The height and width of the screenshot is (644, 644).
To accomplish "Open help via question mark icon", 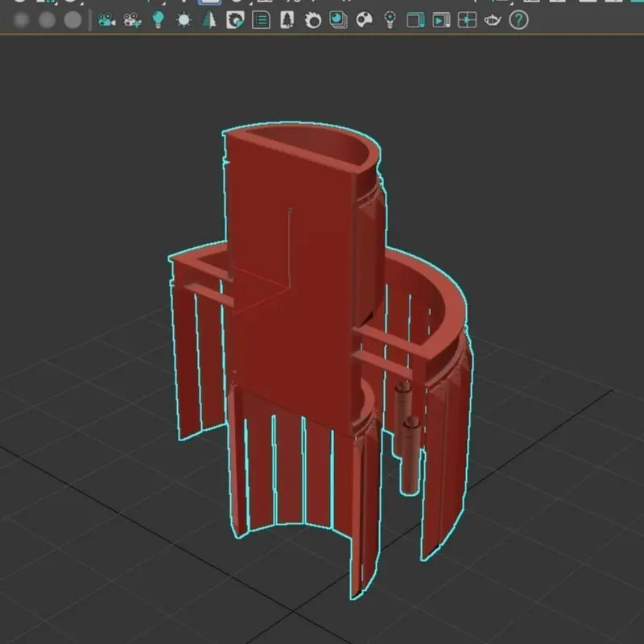I will click(518, 19).
